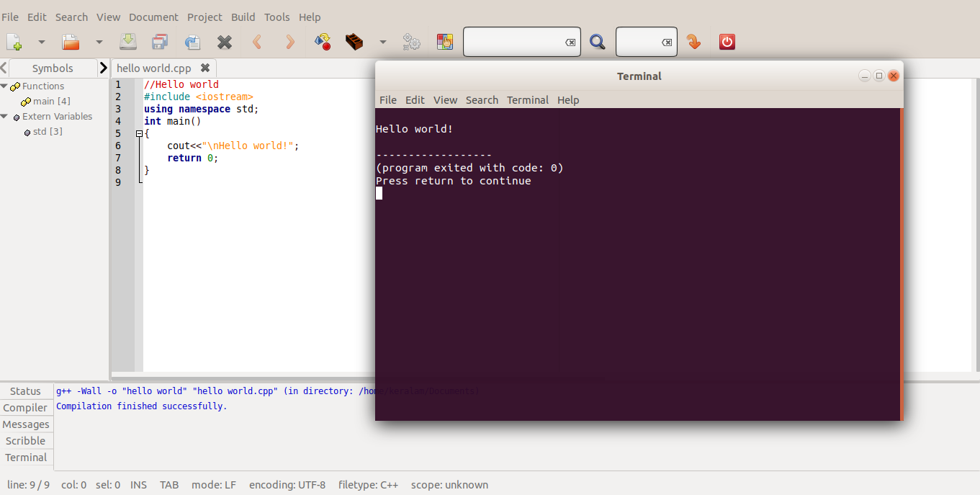Viewport: 980px width, 495px height.
Task: Open the color chooser icon
Action: (445, 42)
